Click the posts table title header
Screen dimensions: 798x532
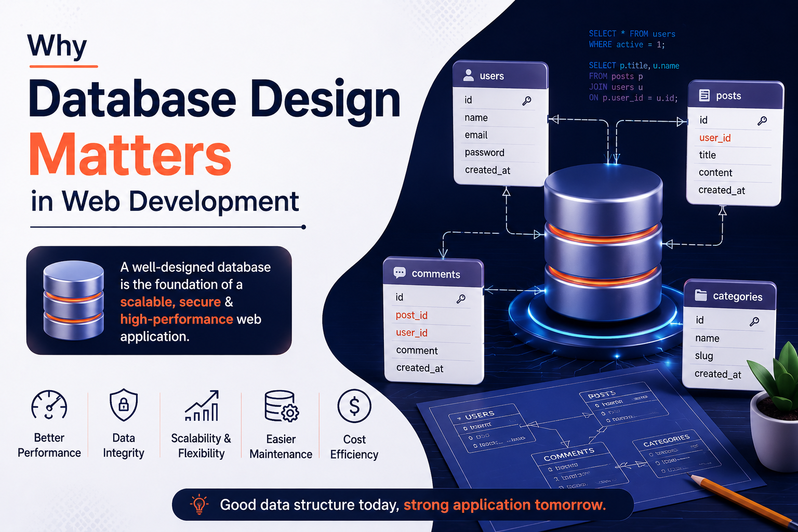point(736,95)
